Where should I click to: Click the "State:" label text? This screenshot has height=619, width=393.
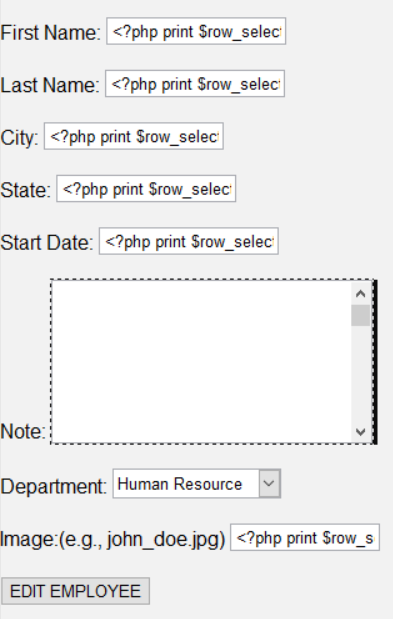26,190
